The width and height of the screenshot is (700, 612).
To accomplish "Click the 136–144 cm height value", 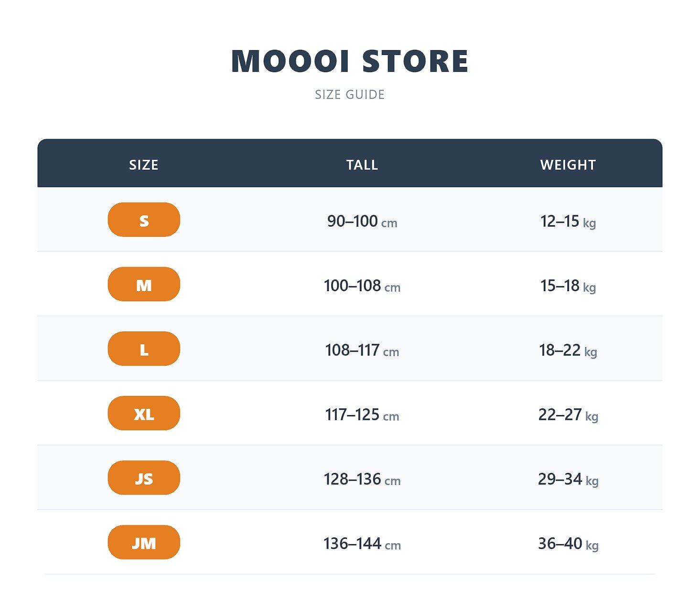I will pyautogui.click(x=362, y=544).
